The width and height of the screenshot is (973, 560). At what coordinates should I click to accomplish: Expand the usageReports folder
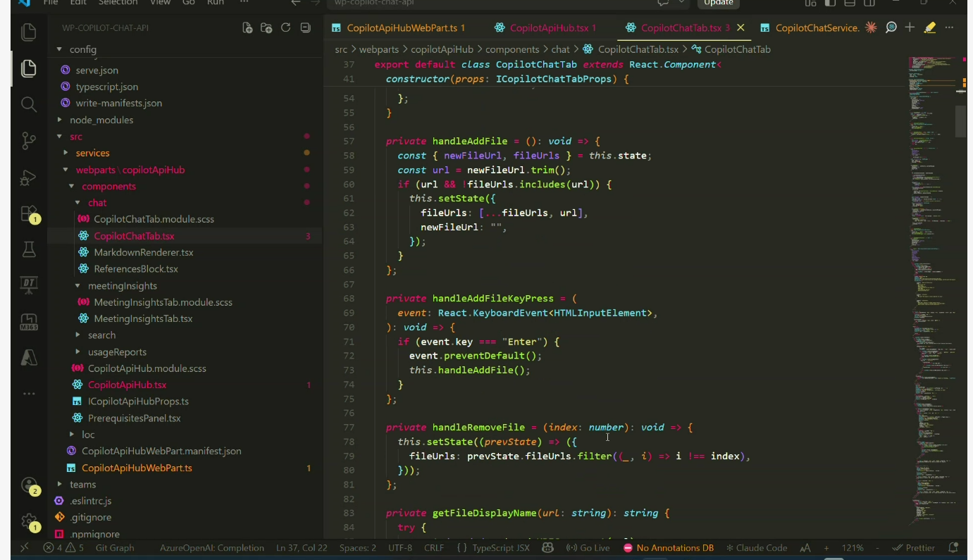[x=117, y=352]
